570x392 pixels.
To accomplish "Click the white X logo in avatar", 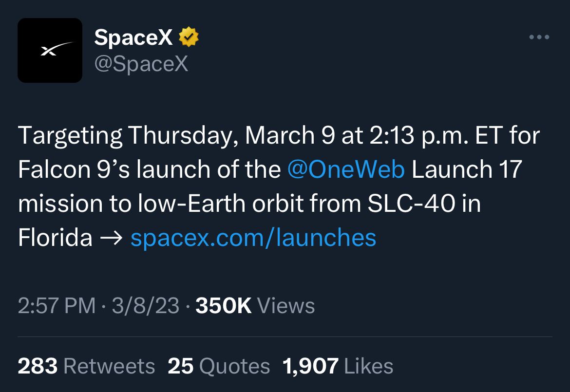I will pos(57,49).
